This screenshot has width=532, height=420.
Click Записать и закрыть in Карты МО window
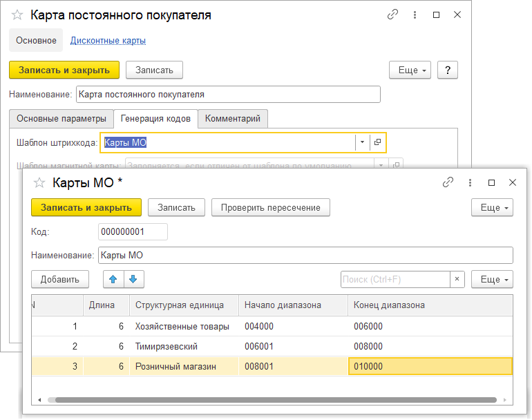pyautogui.click(x=86, y=208)
